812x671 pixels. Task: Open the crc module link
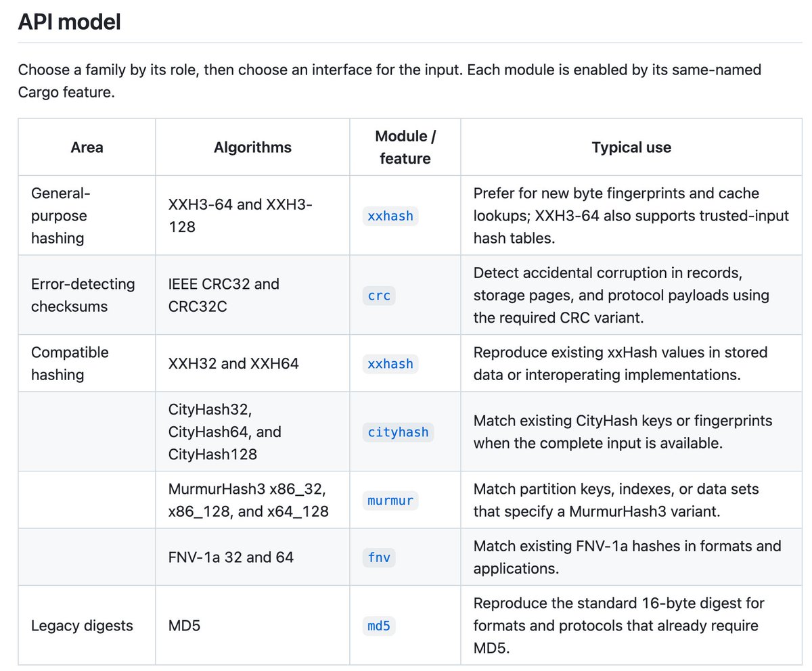[x=379, y=296]
